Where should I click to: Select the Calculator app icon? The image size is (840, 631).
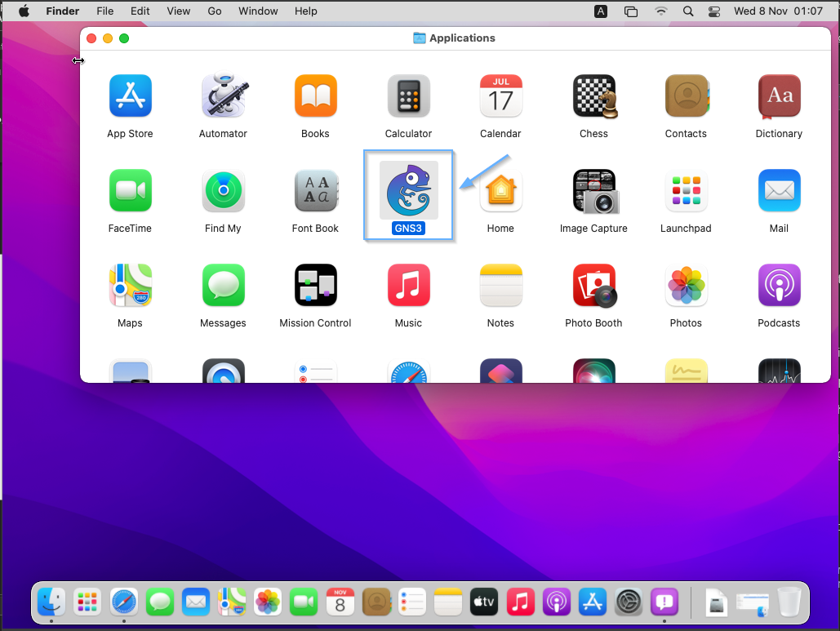[x=408, y=96]
